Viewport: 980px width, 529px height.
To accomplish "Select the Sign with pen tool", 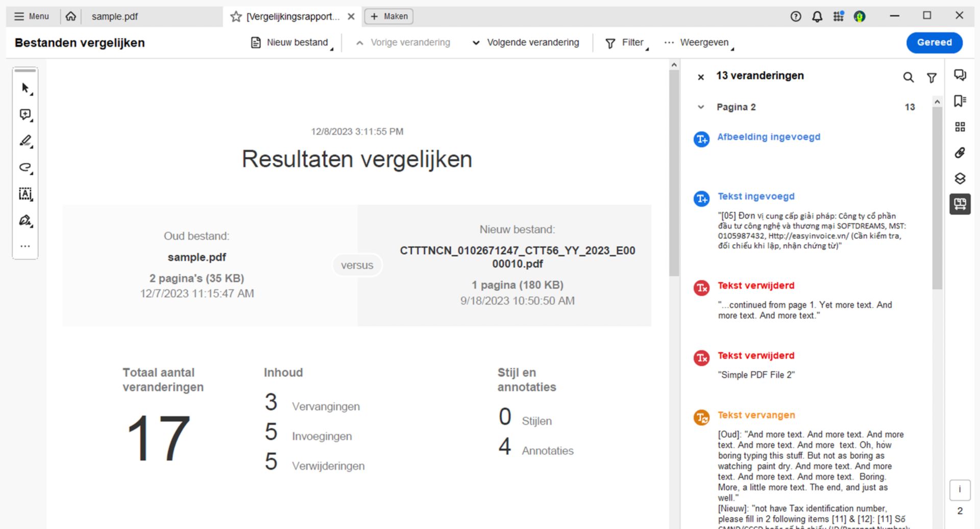I will click(x=26, y=220).
